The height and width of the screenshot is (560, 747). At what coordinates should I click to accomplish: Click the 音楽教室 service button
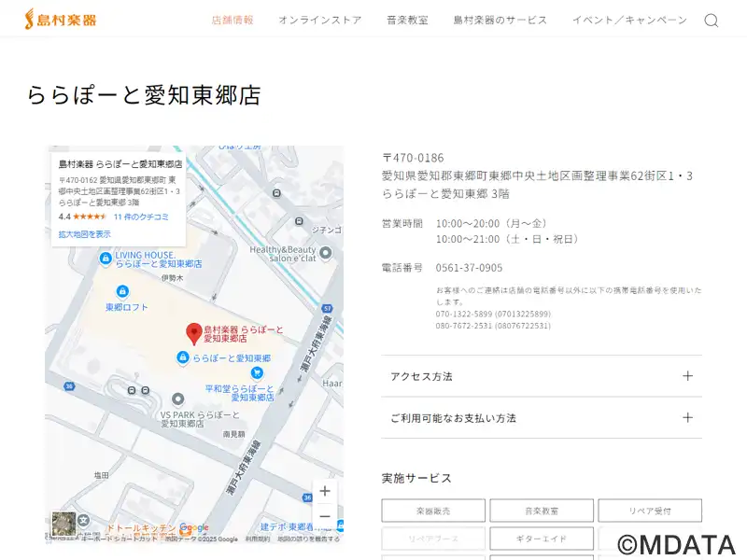point(542,511)
